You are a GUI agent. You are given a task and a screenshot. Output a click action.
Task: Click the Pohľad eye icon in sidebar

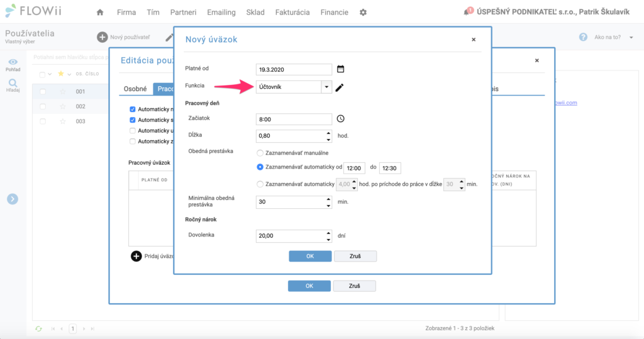tap(13, 62)
